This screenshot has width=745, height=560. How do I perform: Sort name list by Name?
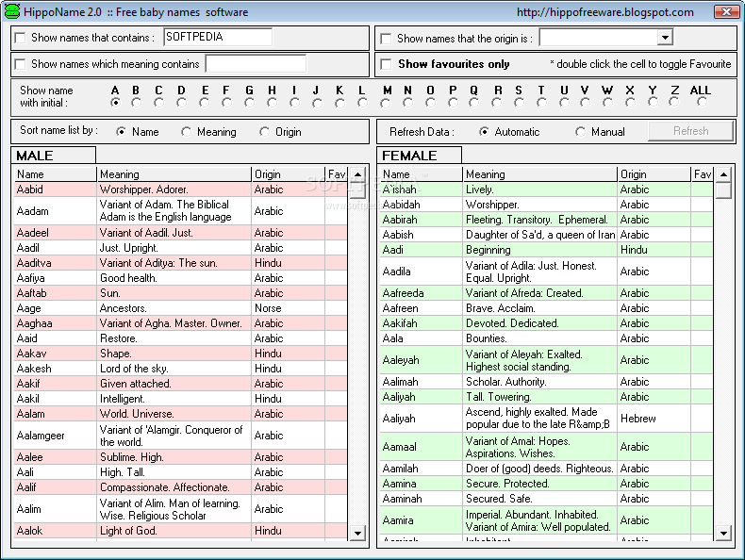click(x=121, y=132)
